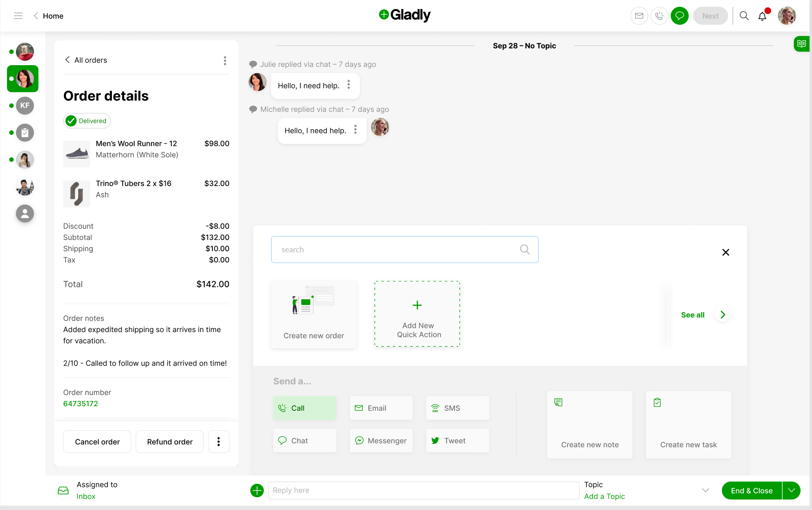This screenshot has height=510, width=812.
Task: Click the green plus compose button
Action: point(257,490)
